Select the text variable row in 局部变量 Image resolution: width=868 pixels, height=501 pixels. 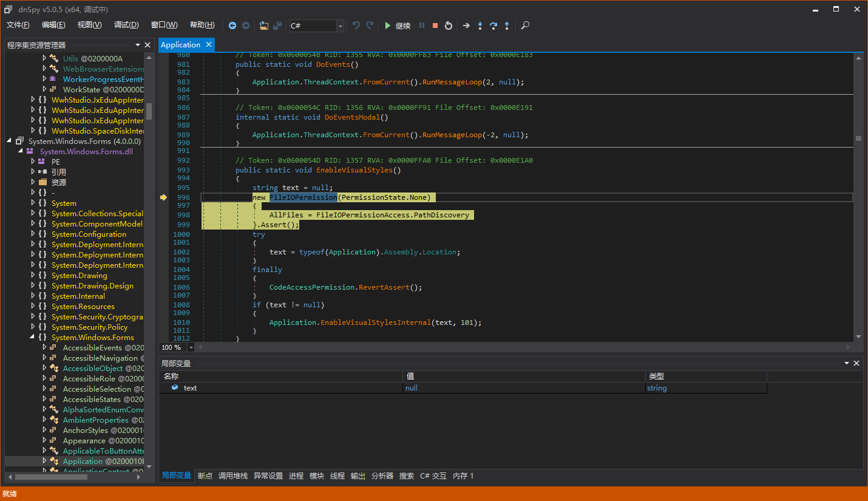190,387
